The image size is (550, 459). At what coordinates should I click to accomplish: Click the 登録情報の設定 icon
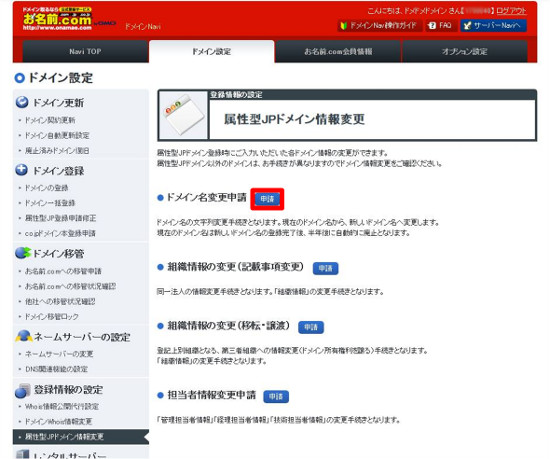(23, 390)
